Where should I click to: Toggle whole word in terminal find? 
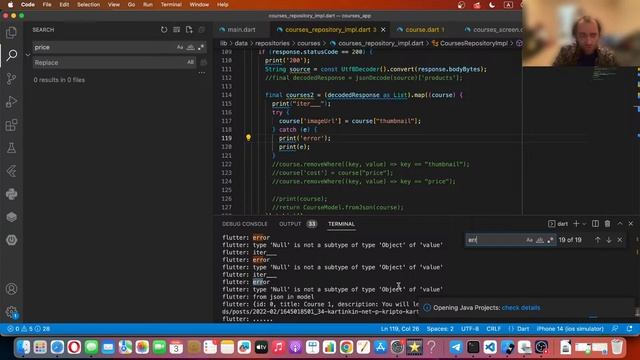click(540, 240)
